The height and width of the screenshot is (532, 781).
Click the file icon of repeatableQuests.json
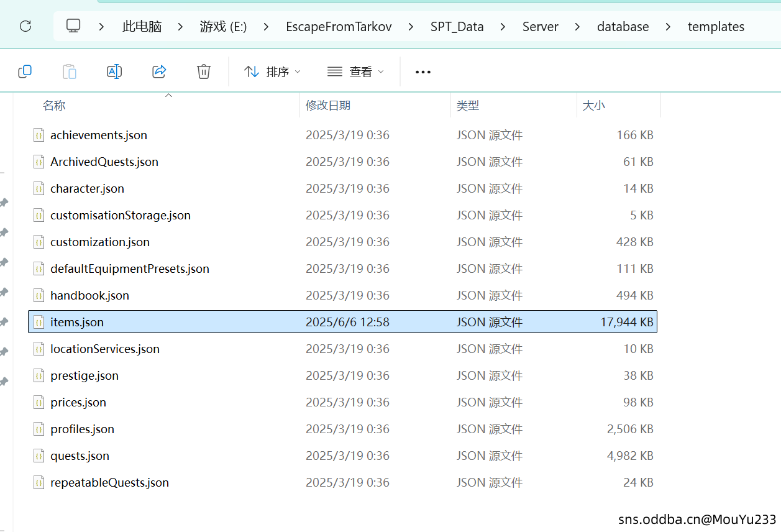point(39,482)
